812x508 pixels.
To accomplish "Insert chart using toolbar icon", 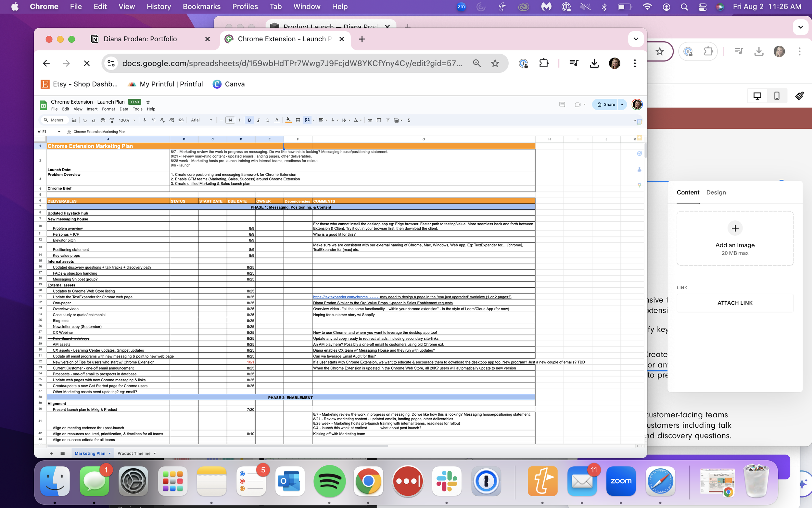I will pos(379,120).
